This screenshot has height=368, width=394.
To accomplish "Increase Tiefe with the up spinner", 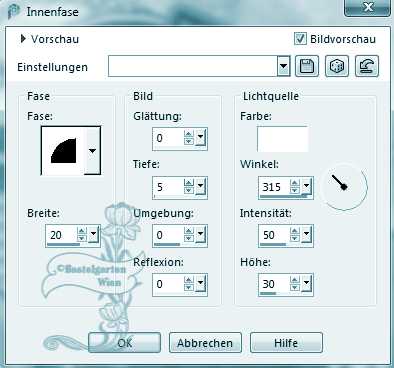I will (189, 183).
